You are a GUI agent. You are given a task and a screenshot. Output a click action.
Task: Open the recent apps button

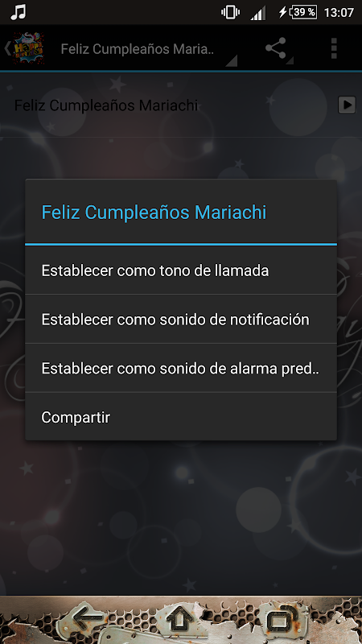tap(282, 620)
